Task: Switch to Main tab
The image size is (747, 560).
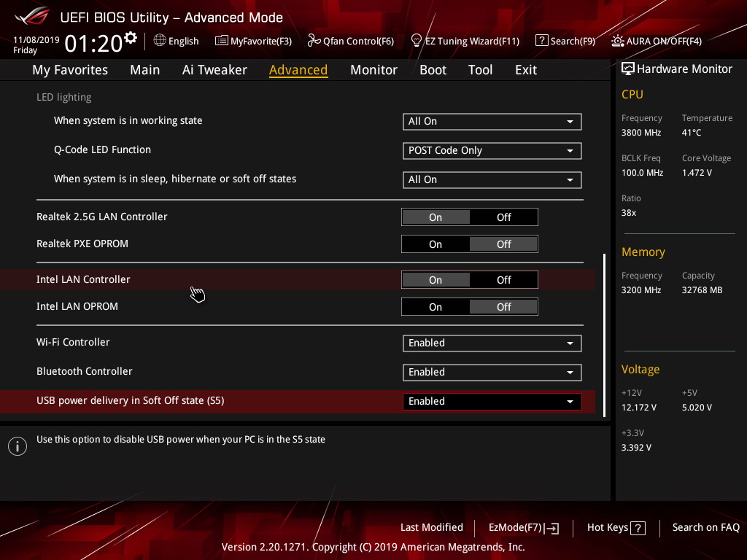Action: pos(145,70)
